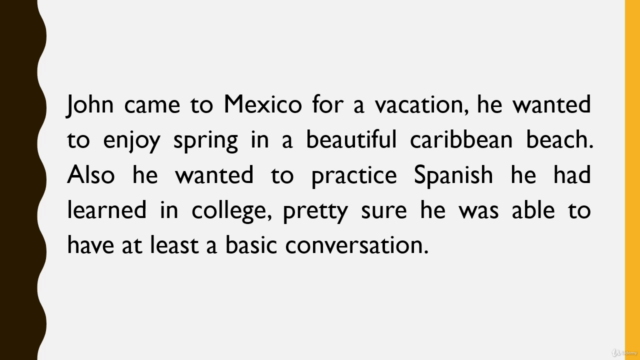
Task: Click the word "Also" starting the third line
Action: click(91, 175)
